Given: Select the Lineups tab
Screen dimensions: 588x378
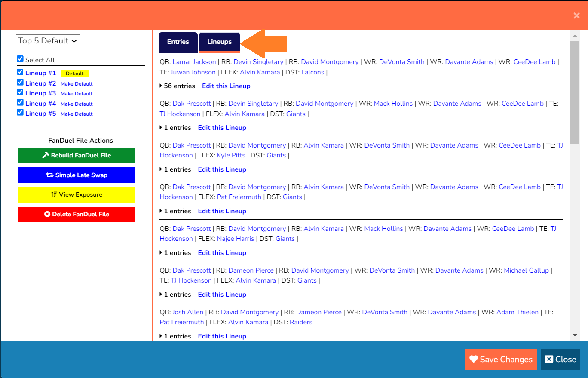Looking at the screenshot, I should pyautogui.click(x=219, y=42).
